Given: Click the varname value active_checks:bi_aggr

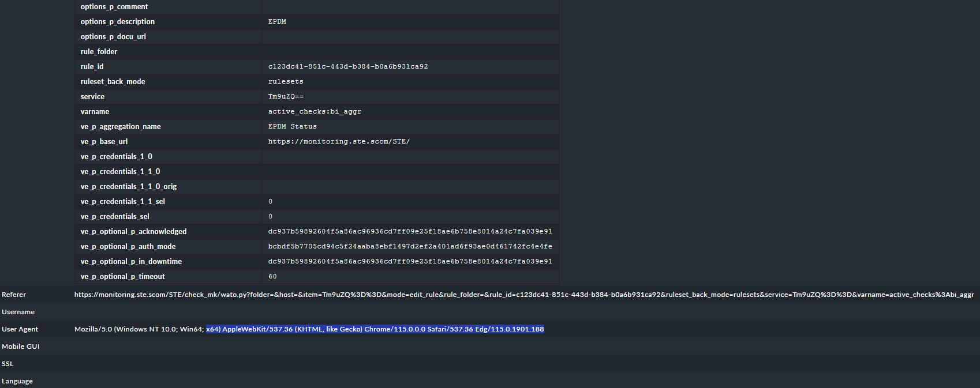Looking at the screenshot, I should [315, 112].
